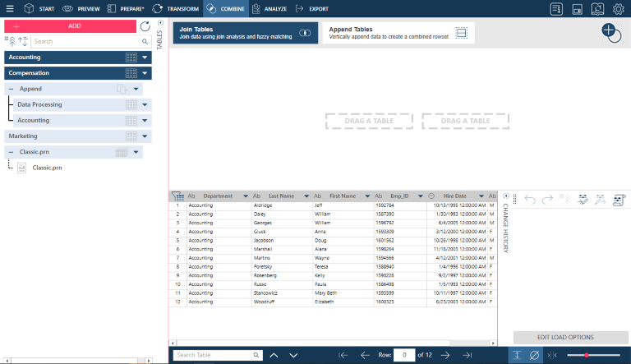Click the Append node copy icon

(x=122, y=89)
